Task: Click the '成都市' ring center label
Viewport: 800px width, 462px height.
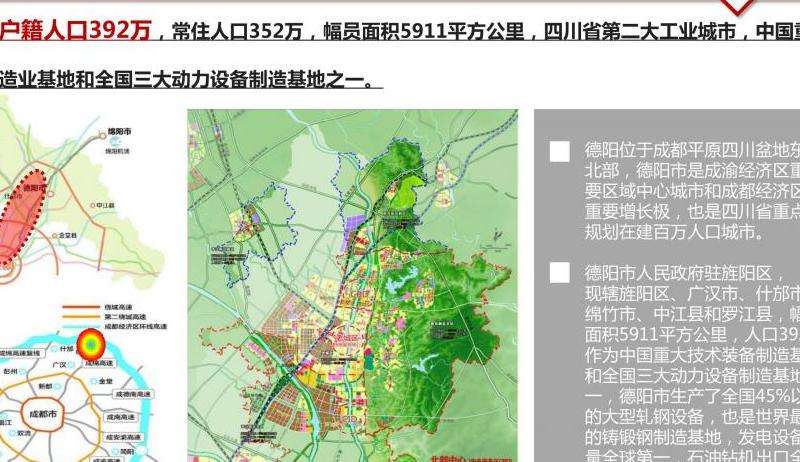Action: pyautogui.click(x=43, y=414)
